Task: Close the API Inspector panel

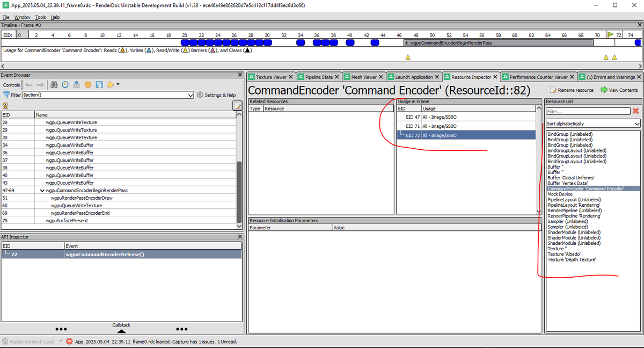Action: (240, 236)
